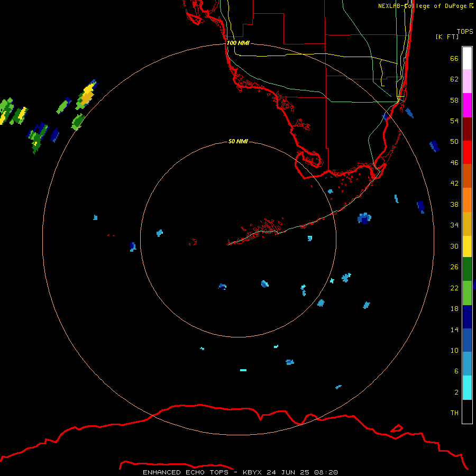Select the cyan legend color block
Image resolution: width=476 pixels, height=476 pixels.
click(x=467, y=388)
